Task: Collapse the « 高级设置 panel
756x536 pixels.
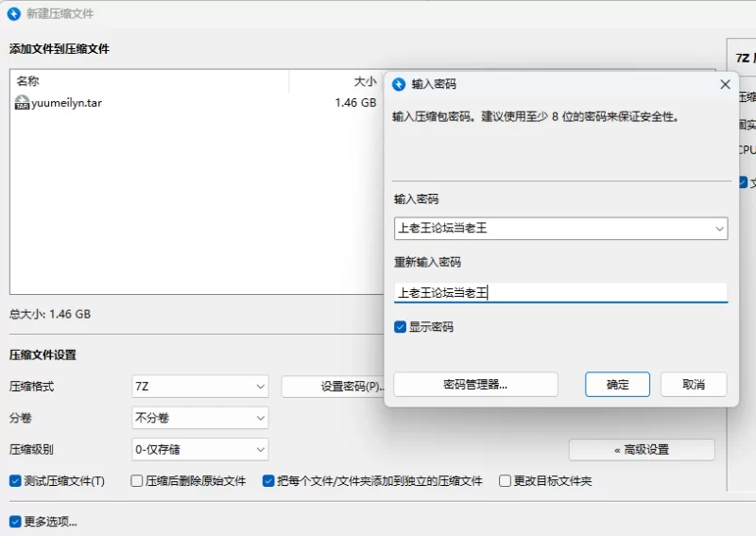Action: (642, 450)
